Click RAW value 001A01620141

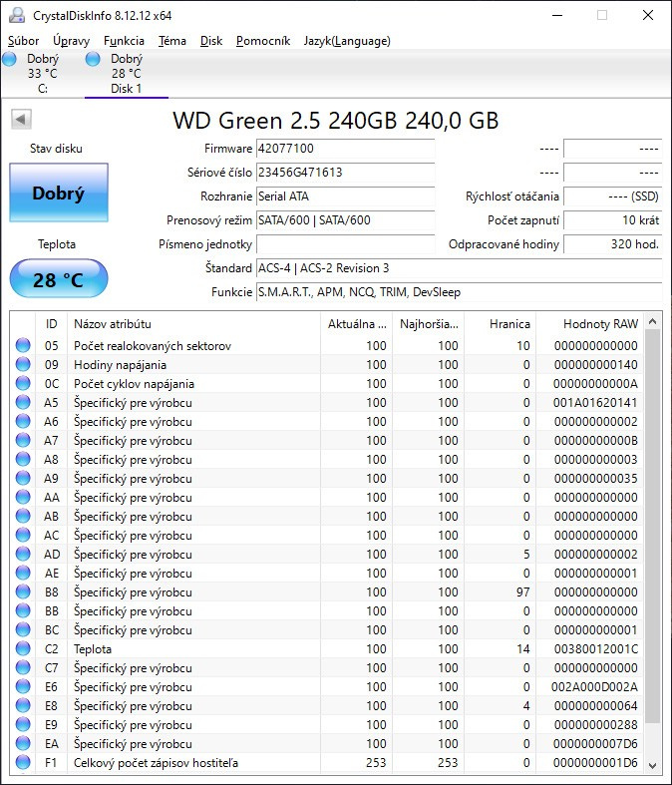595,403
